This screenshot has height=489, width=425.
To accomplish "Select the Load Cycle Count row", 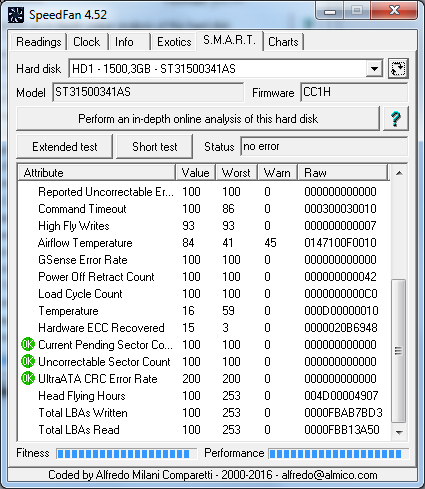I will [204, 294].
